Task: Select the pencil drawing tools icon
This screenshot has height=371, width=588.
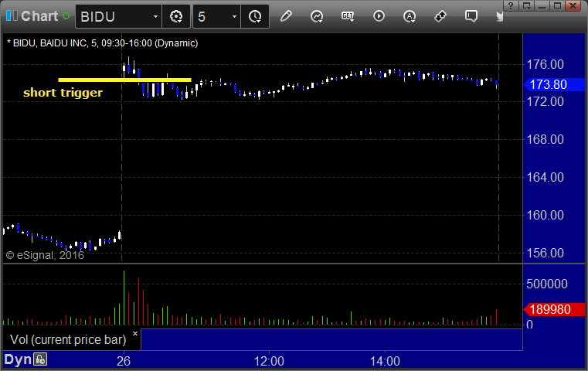Action: coord(286,16)
